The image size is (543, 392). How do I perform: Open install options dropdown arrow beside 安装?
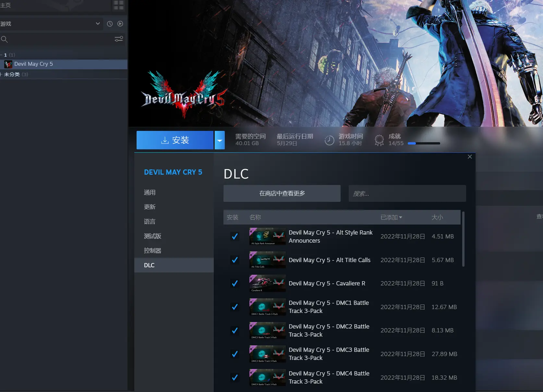[220, 140]
